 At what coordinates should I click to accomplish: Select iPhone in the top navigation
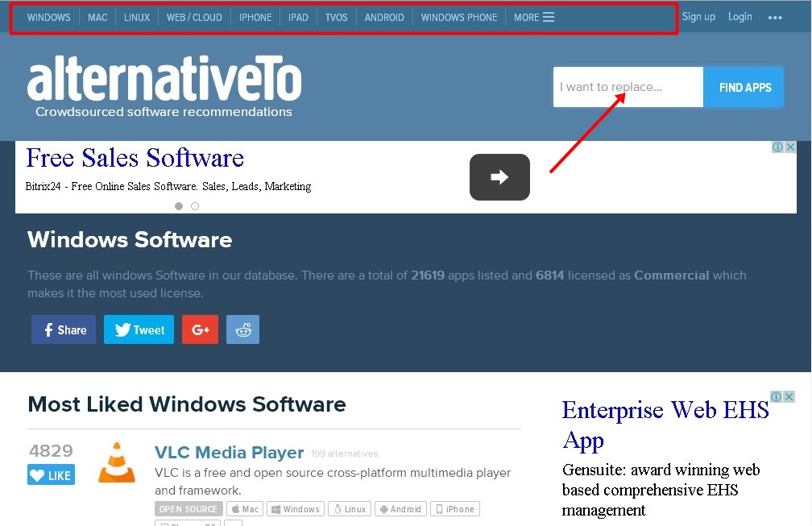pos(255,18)
